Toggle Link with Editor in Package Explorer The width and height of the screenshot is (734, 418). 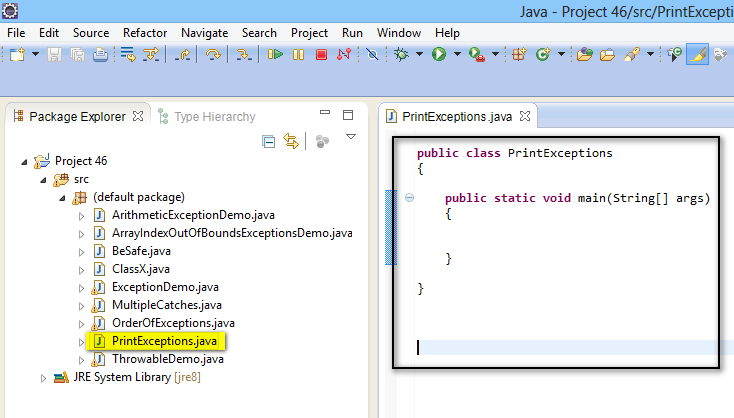[x=291, y=141]
